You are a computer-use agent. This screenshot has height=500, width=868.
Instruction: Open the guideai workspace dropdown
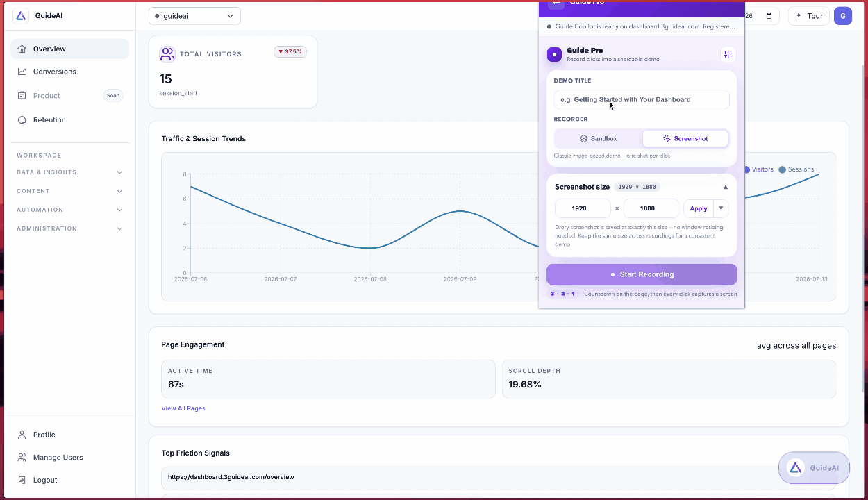point(194,16)
